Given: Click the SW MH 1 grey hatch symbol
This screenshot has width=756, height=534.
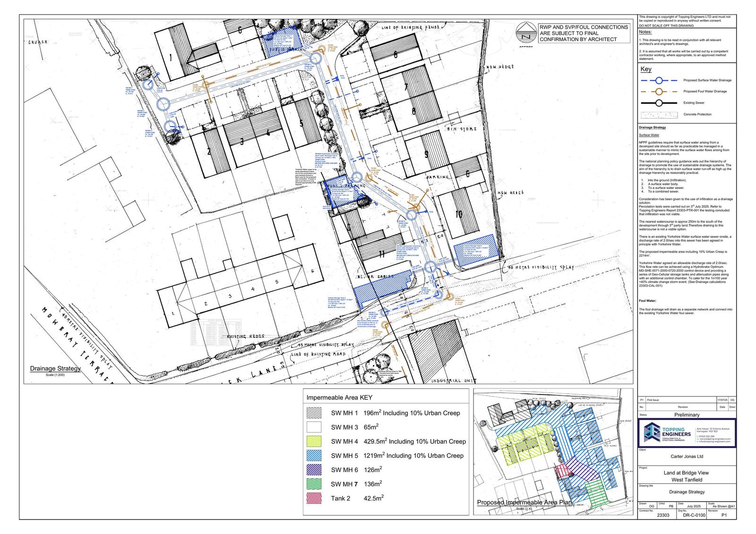Looking at the screenshot, I should [x=314, y=413].
